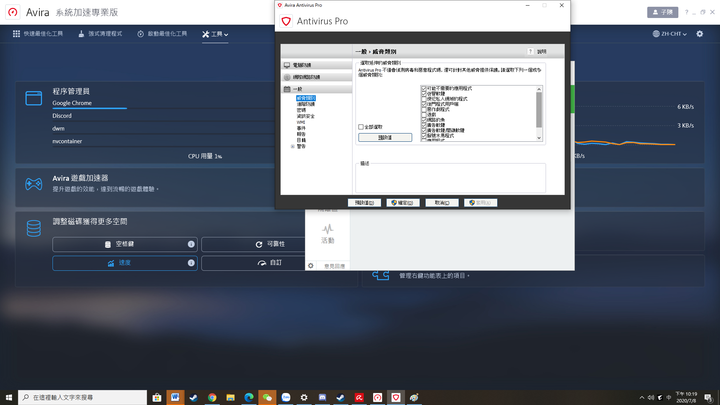
Task: Select dwm in process manager list
Action: point(58,129)
